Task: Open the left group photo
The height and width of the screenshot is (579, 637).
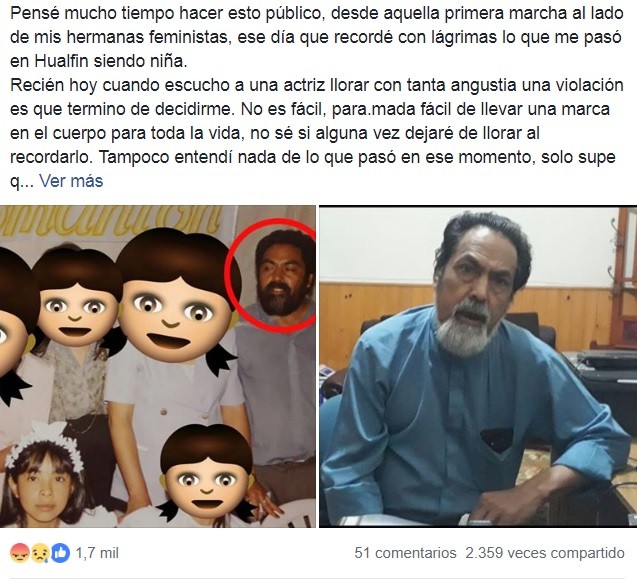Action: coord(158,366)
